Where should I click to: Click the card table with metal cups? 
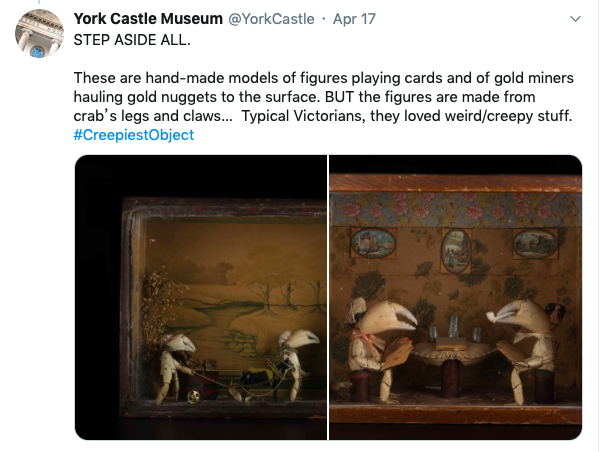(453, 355)
